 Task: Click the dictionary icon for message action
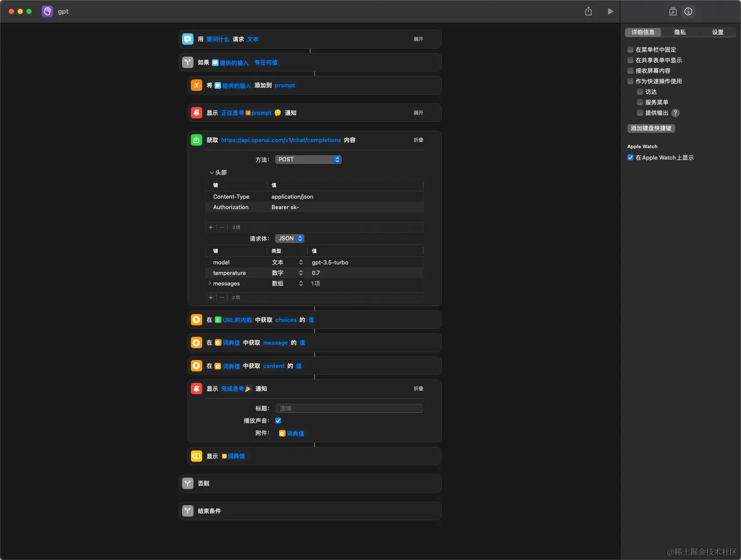pyautogui.click(x=197, y=342)
